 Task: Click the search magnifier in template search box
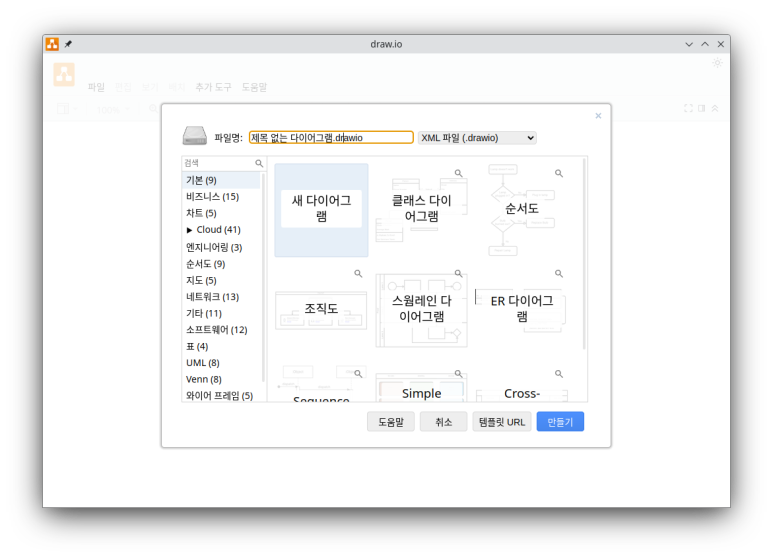click(259, 163)
